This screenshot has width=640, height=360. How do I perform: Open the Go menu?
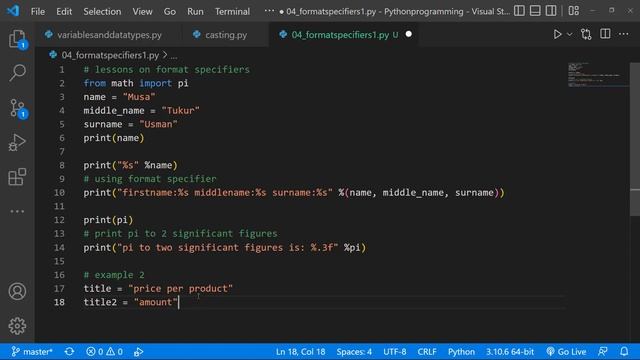point(170,11)
